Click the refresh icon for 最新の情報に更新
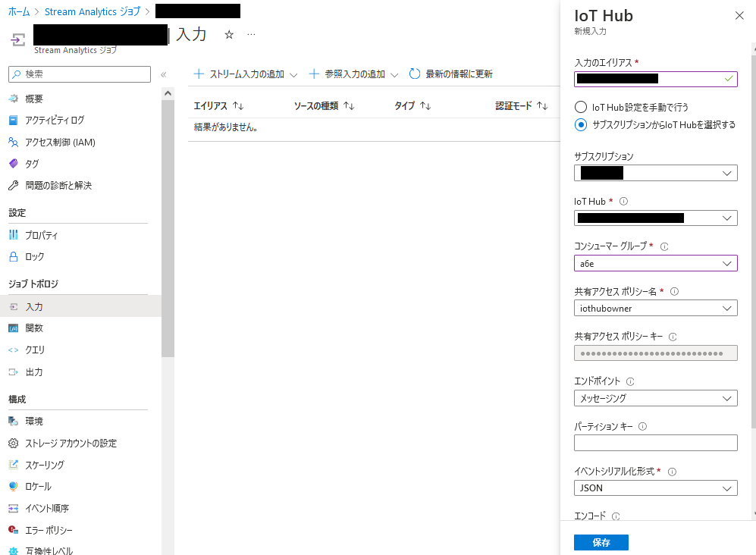The height and width of the screenshot is (555, 756). point(415,74)
